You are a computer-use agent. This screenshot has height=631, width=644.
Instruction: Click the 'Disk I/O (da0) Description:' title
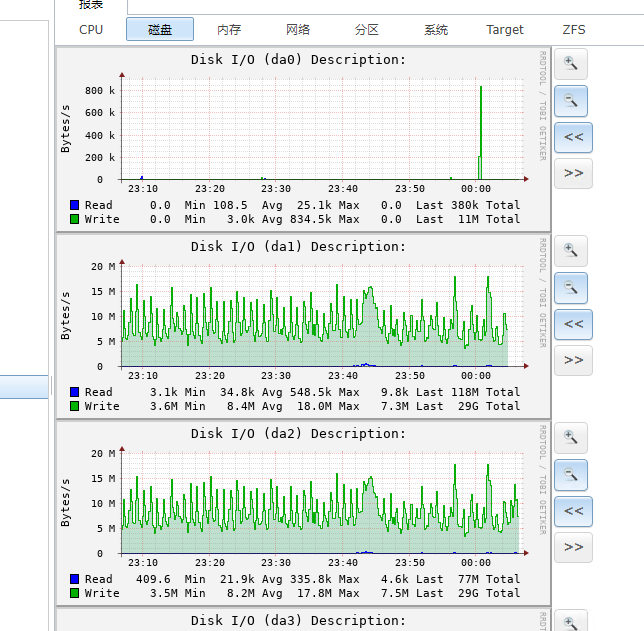(x=298, y=60)
